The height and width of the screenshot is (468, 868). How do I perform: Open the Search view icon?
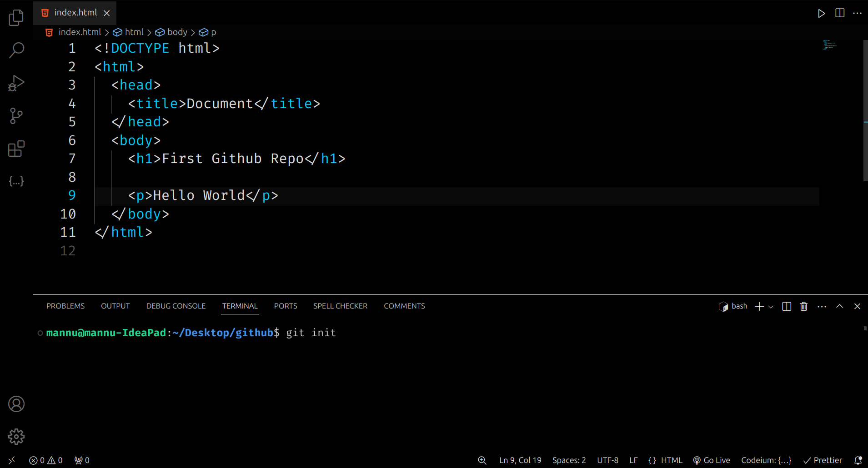tap(16, 50)
